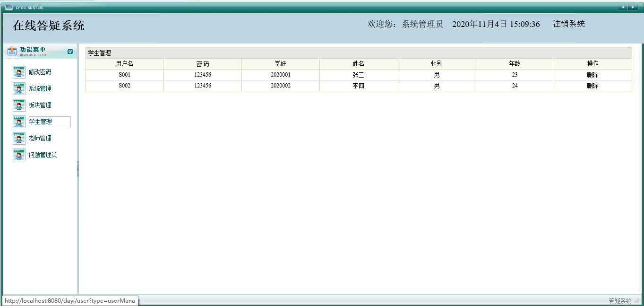The image size is (644, 306).
Task: Click the right arrow in title bar
Action: [x=633, y=7]
